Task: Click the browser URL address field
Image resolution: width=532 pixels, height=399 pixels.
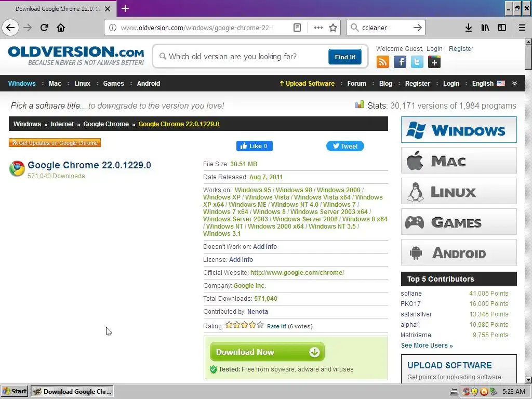Action: click(197, 28)
